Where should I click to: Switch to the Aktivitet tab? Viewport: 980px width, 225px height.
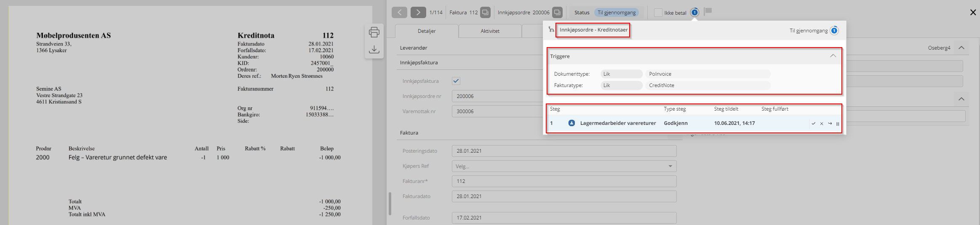[490, 31]
